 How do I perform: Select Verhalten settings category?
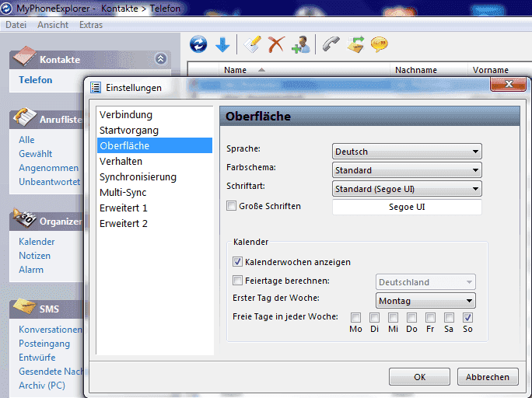click(x=155, y=162)
